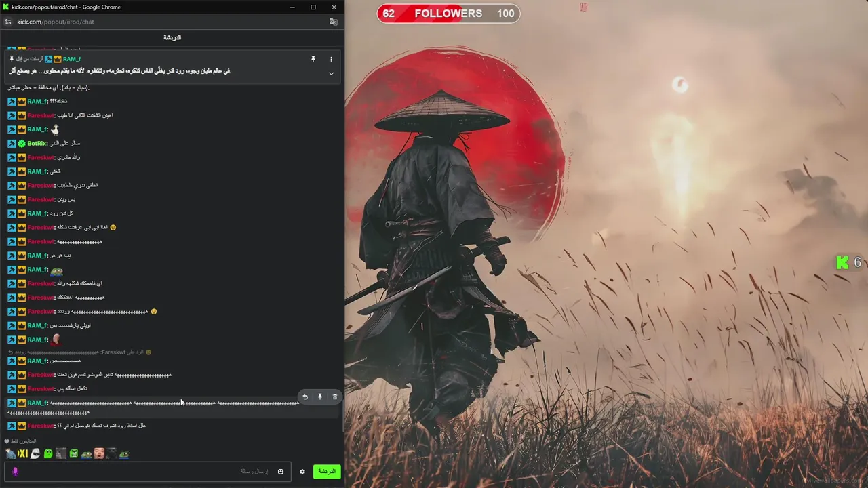Insert the white face emote
The height and width of the screenshot is (488, 868).
point(35,453)
